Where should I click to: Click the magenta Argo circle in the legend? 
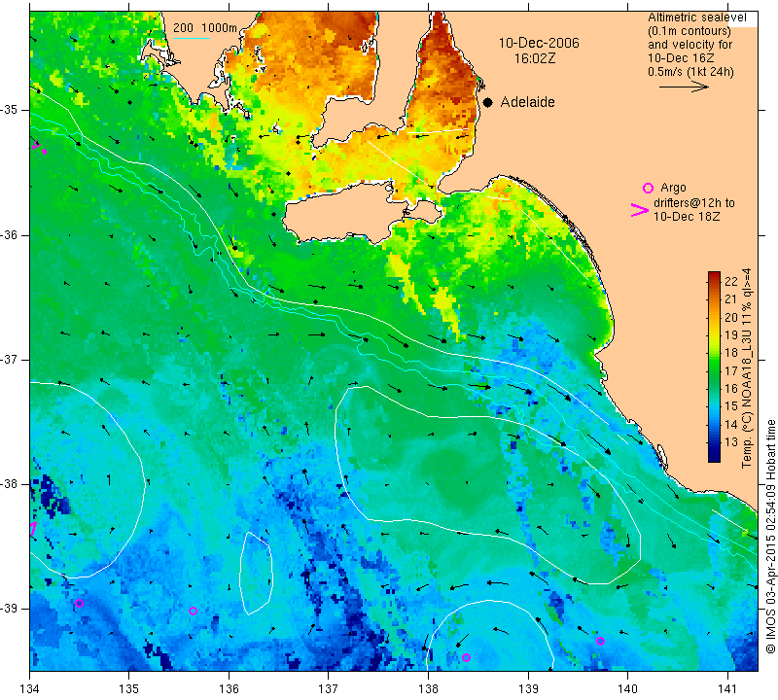tap(648, 188)
